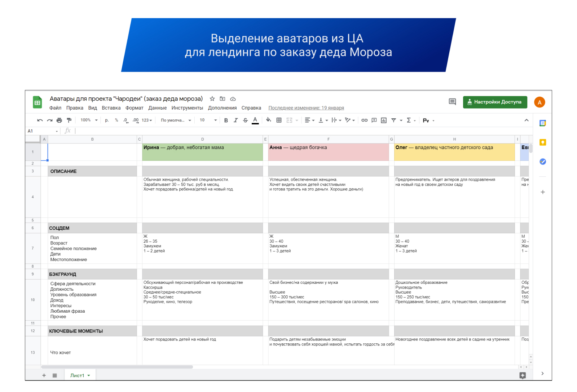Undo the last action in the toolbar

coord(40,120)
